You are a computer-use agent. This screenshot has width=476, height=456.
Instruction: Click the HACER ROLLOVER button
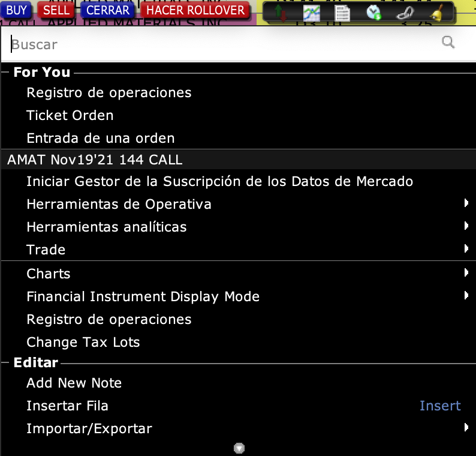pos(195,10)
